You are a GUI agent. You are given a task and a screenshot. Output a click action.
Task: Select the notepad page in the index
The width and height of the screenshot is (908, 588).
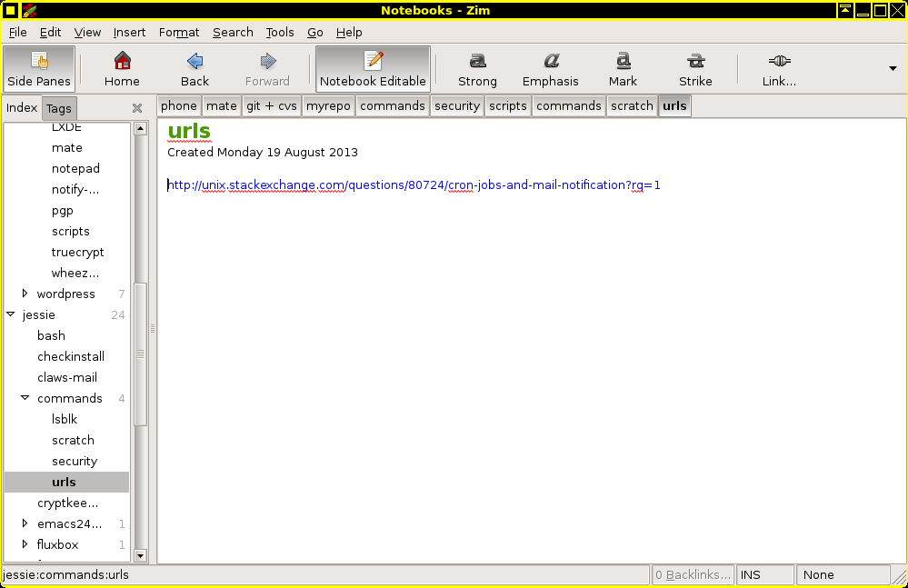tap(75, 168)
